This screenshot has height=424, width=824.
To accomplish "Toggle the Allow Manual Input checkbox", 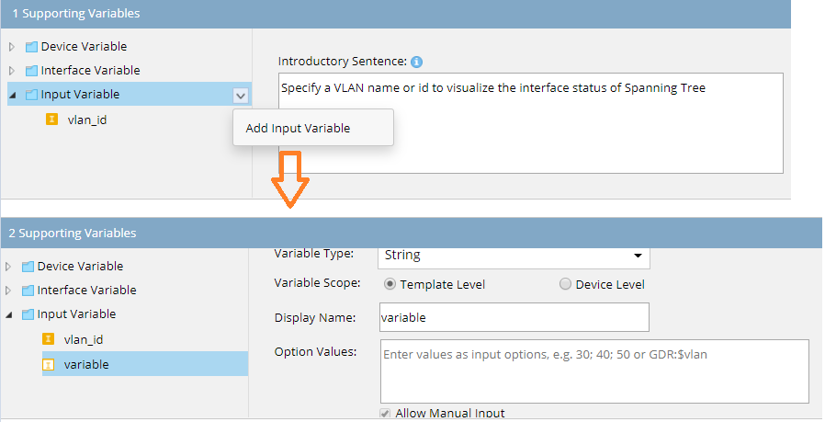I will coord(386,414).
